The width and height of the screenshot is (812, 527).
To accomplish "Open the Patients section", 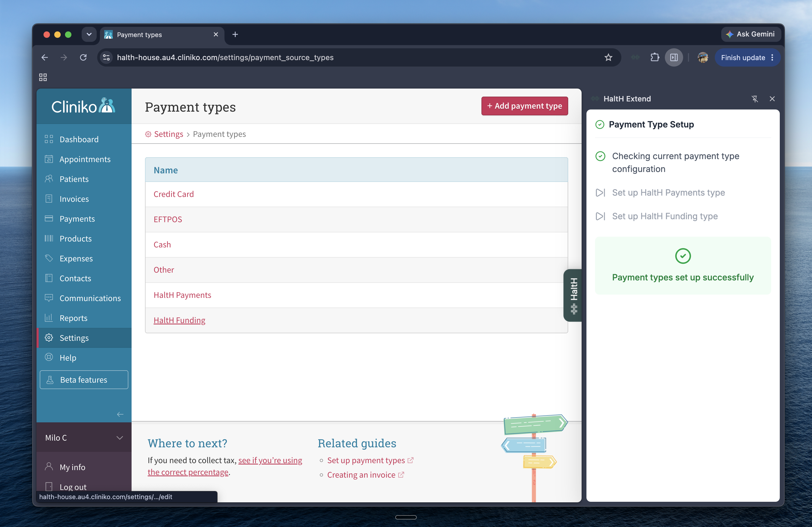I will (84, 179).
